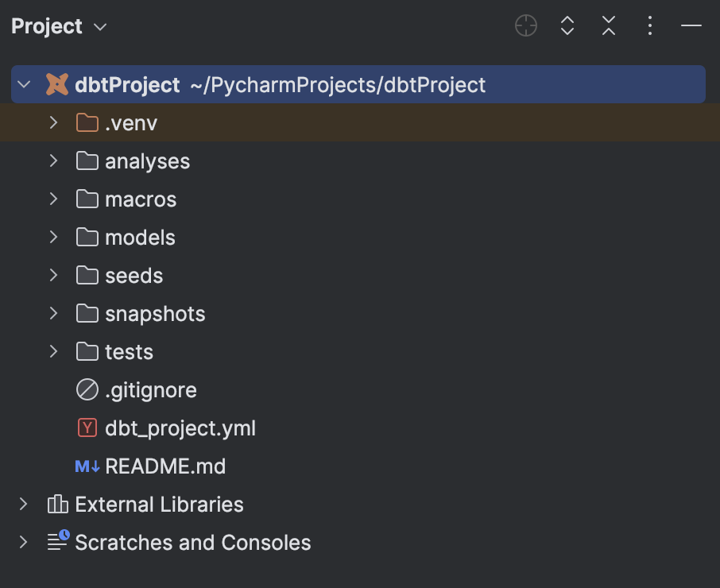Click the Expand All icon in the toolbar

coord(567,25)
